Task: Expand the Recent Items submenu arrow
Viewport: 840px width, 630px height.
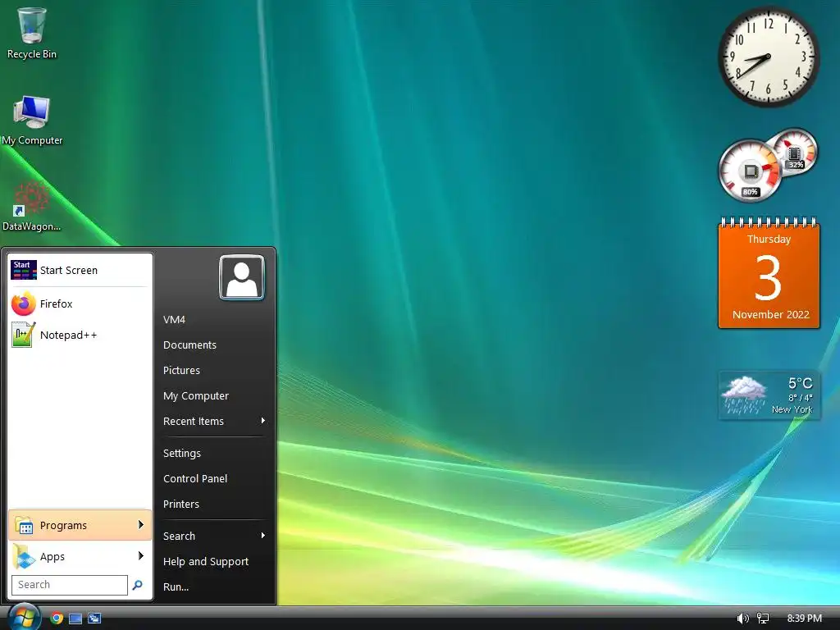Action: (263, 421)
